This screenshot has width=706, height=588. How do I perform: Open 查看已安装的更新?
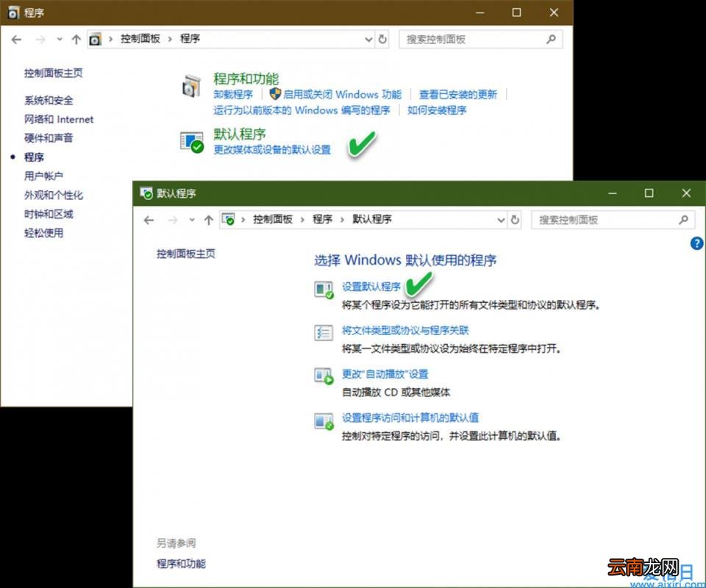(x=458, y=95)
